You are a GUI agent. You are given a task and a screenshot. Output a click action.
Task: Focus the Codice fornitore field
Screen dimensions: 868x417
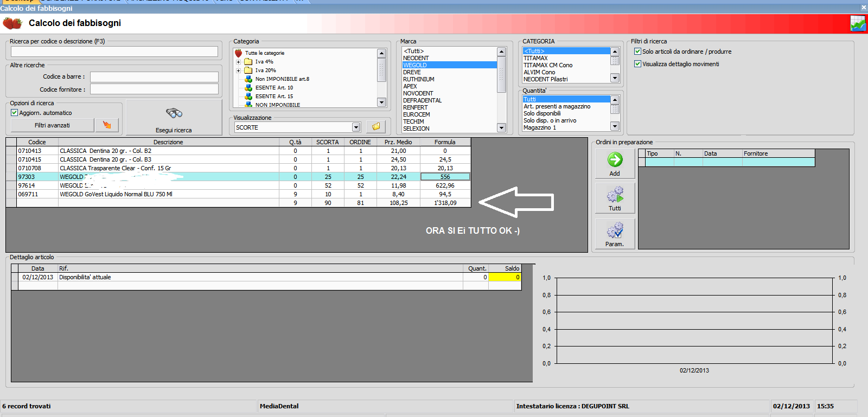click(154, 89)
